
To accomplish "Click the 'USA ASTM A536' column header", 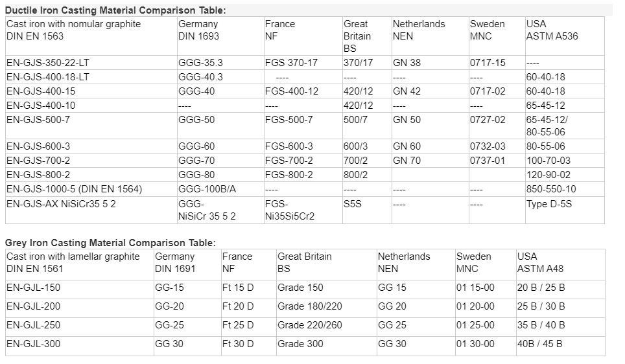I will pyautogui.click(x=552, y=30).
